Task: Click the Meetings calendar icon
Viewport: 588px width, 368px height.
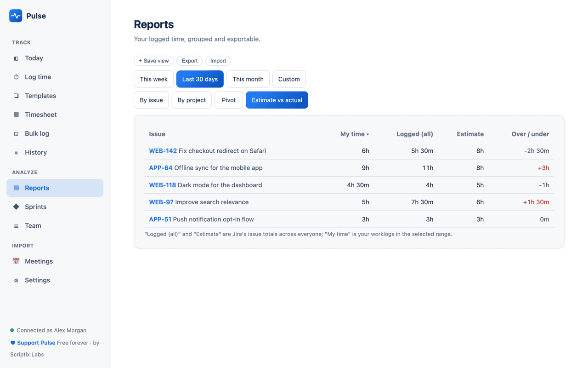Action: pos(16,261)
